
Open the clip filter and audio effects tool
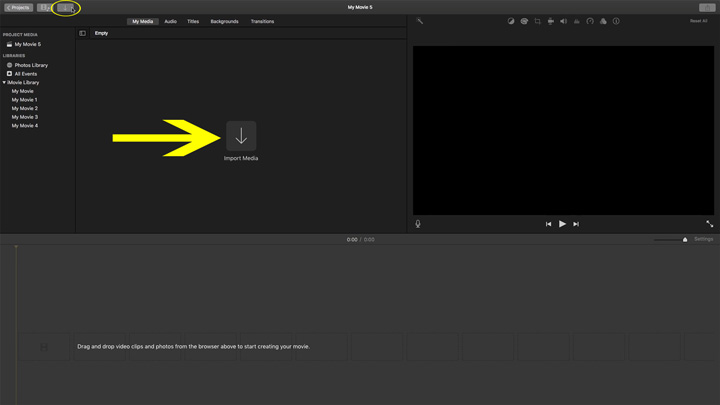click(x=603, y=21)
